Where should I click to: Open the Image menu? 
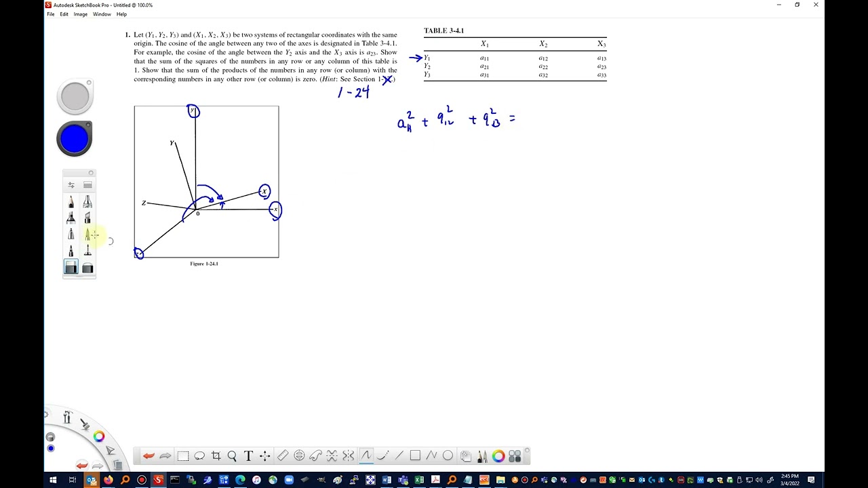pyautogui.click(x=80, y=14)
